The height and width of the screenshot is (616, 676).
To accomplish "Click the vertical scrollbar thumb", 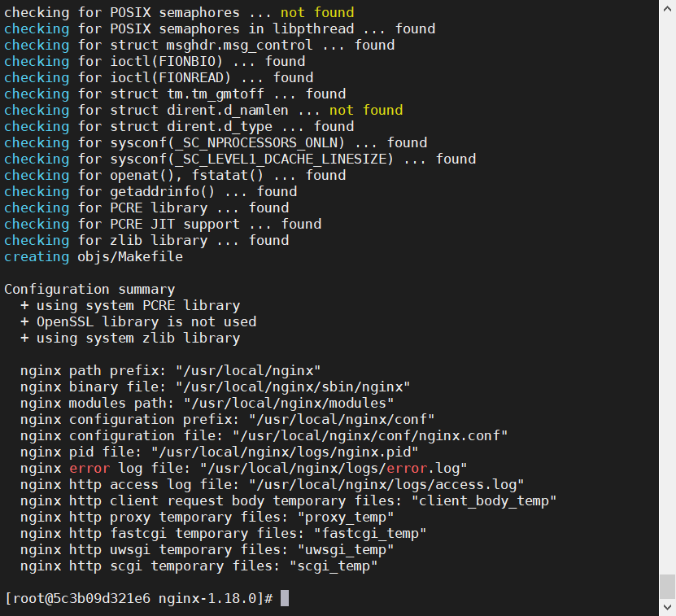I will [667, 587].
